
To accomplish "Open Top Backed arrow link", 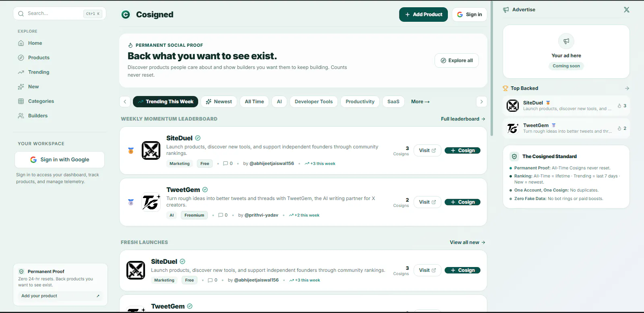I will click(627, 88).
